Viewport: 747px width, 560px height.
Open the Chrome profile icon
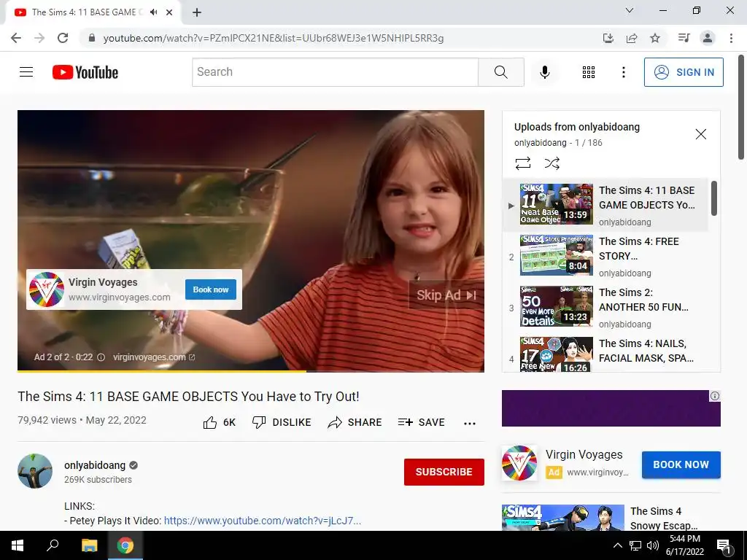tap(708, 38)
